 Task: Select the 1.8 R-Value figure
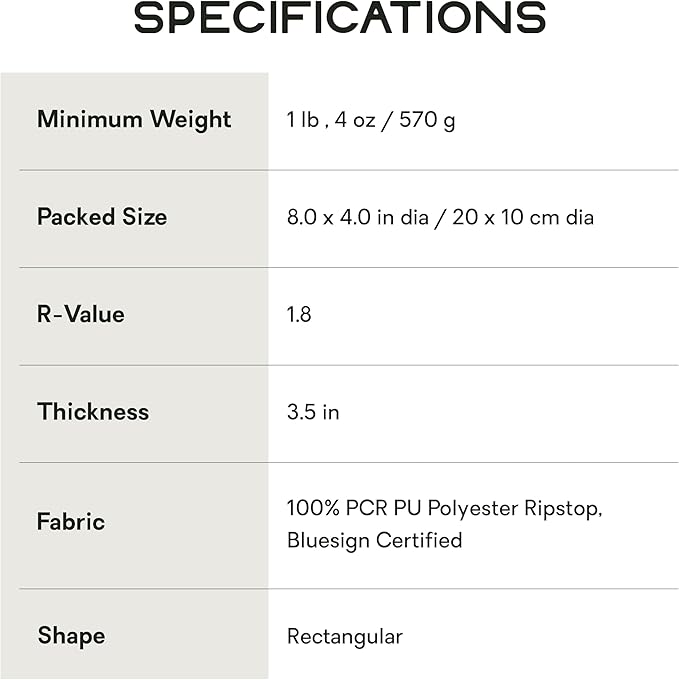tap(299, 315)
